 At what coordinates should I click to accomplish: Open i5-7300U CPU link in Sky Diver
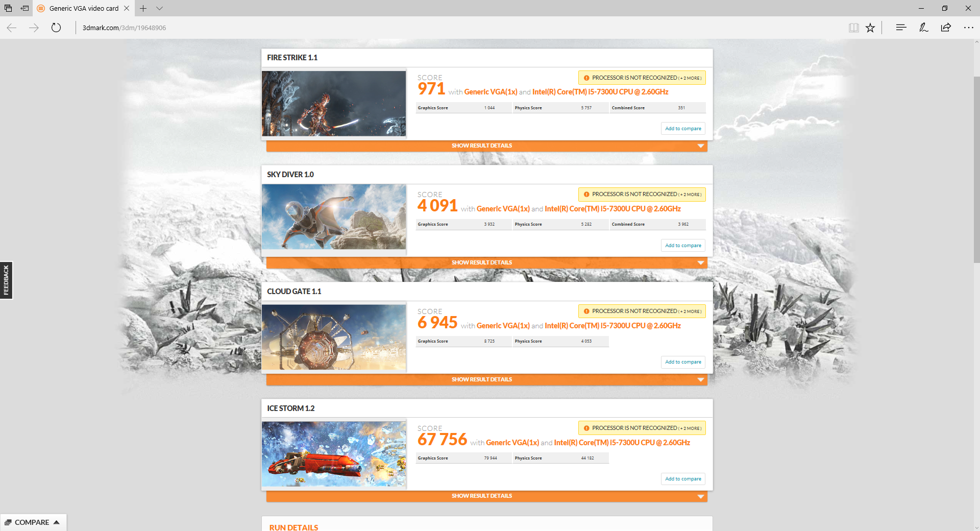[612, 209]
